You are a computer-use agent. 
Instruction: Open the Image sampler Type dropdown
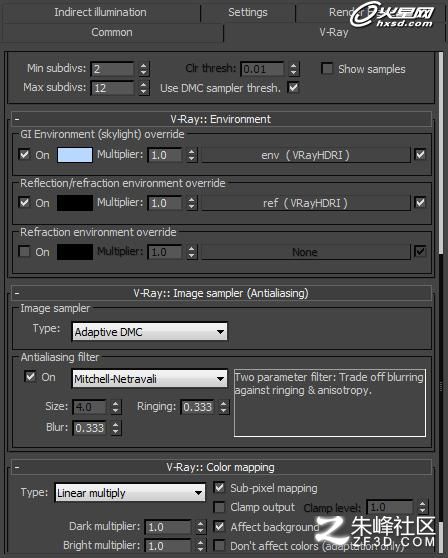coord(149,332)
